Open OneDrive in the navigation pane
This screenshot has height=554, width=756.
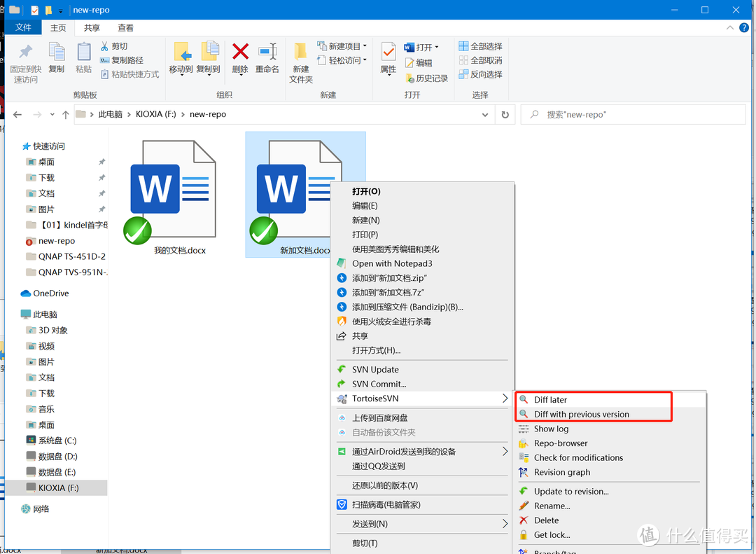click(x=45, y=293)
